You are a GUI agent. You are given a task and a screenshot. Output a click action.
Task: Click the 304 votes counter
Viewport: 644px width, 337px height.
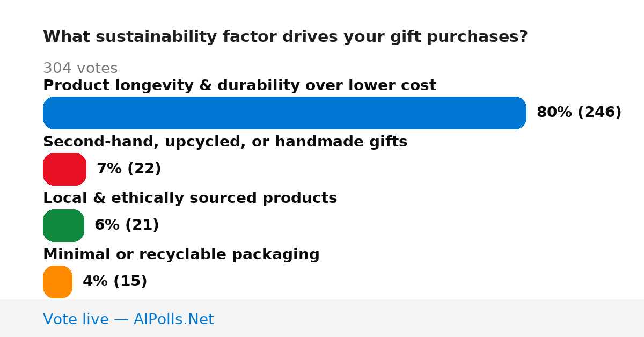point(80,68)
